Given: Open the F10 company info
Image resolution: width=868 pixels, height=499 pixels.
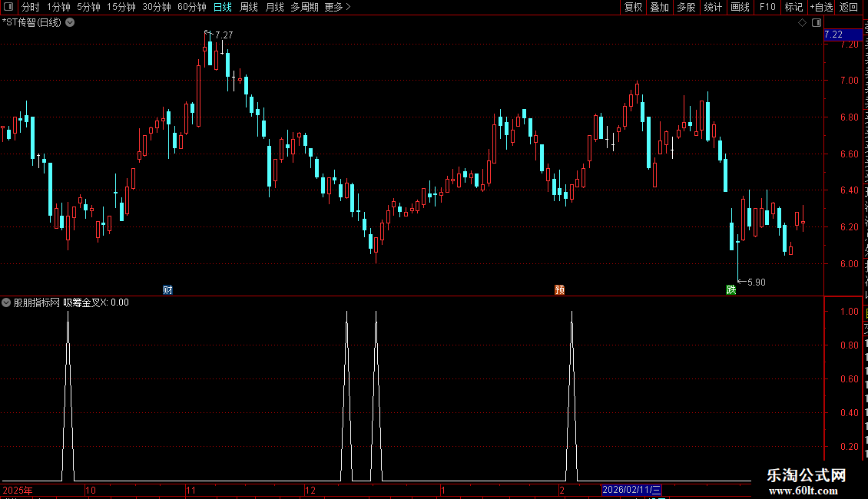Looking at the screenshot, I should [x=767, y=7].
